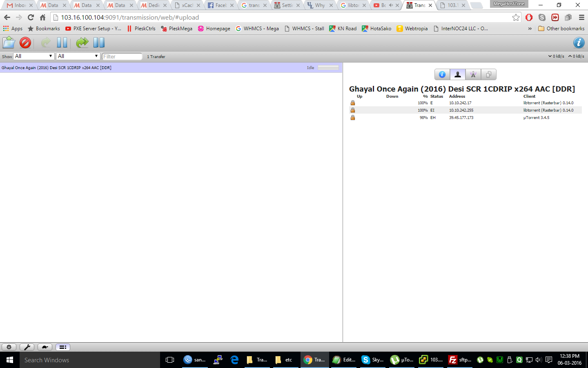This screenshot has height=368, width=588.
Task: Toggle the inspector panel (blue i)
Action: click(x=579, y=43)
